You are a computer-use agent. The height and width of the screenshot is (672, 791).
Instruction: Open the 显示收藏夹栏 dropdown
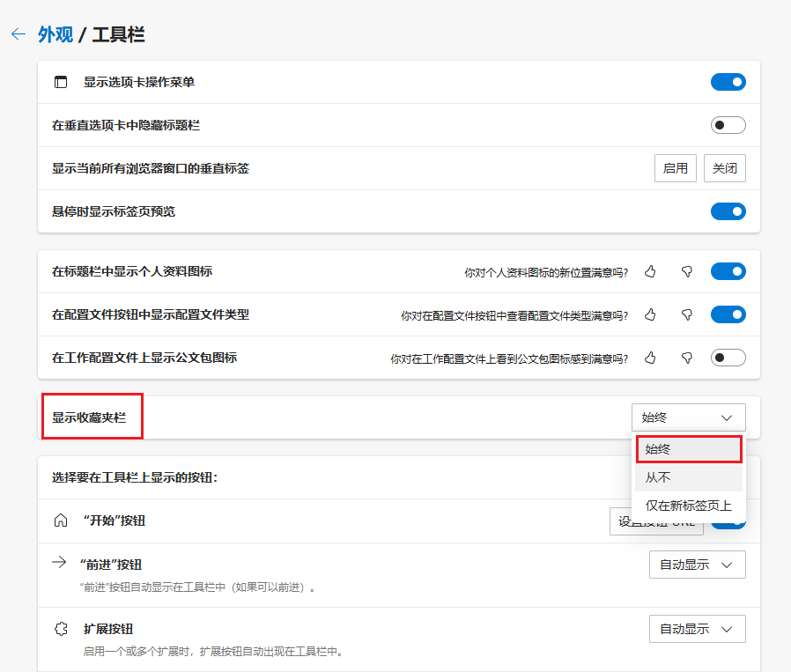coord(688,417)
